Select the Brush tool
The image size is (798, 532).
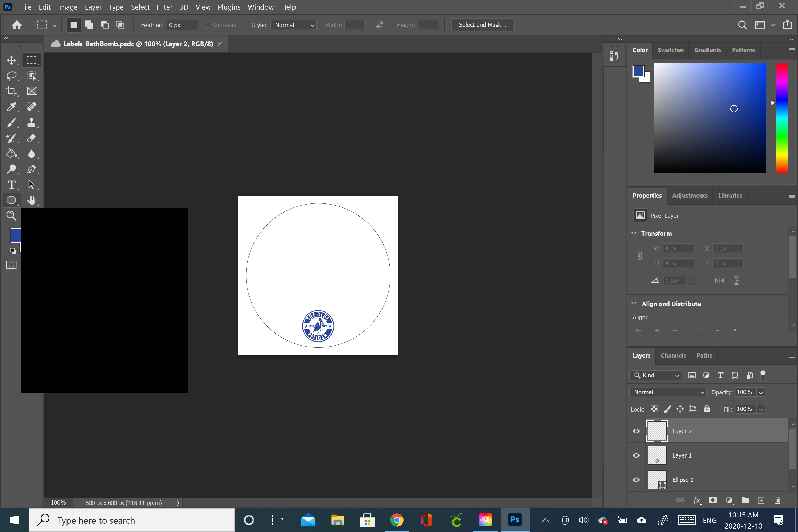click(x=11, y=122)
